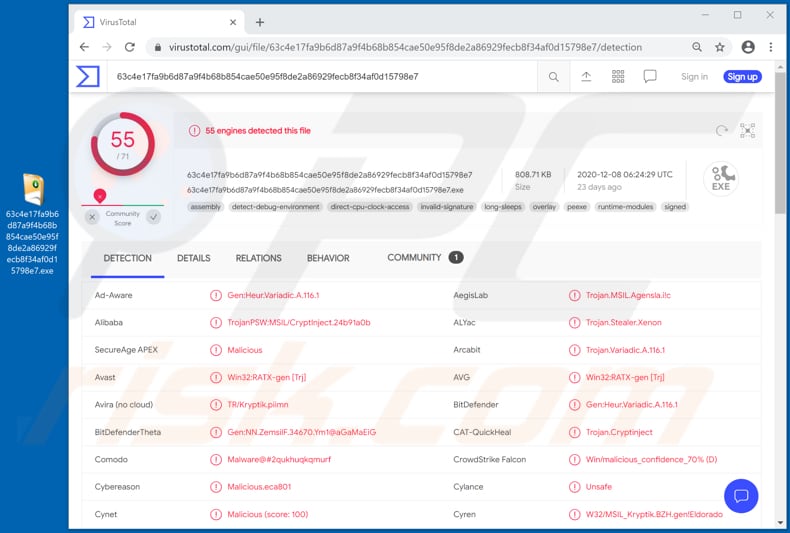
Task: Click the alert icon beside Unsafe result
Action: pos(574,487)
